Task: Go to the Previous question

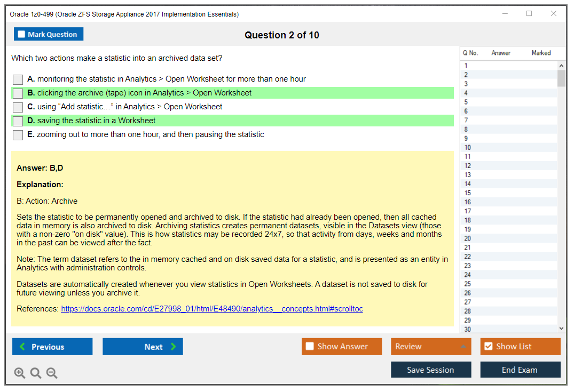Action: (x=52, y=347)
